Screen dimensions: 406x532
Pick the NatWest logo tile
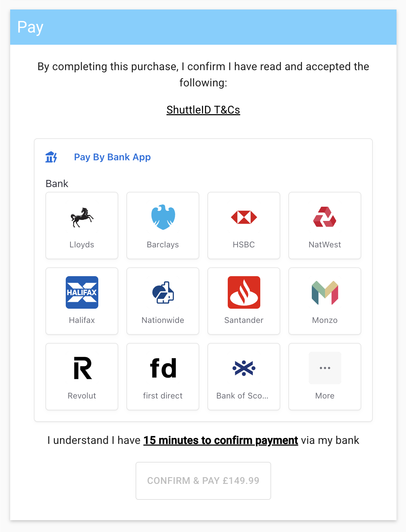(324, 217)
